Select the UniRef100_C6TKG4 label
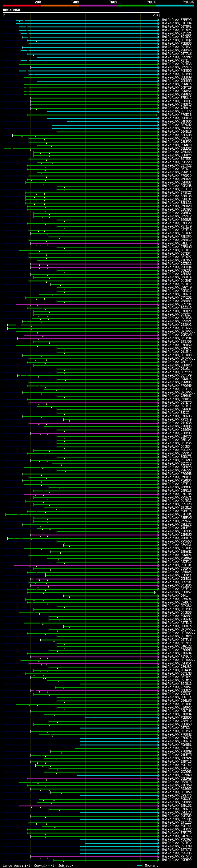The image size is (197, 868). tap(177, 728)
